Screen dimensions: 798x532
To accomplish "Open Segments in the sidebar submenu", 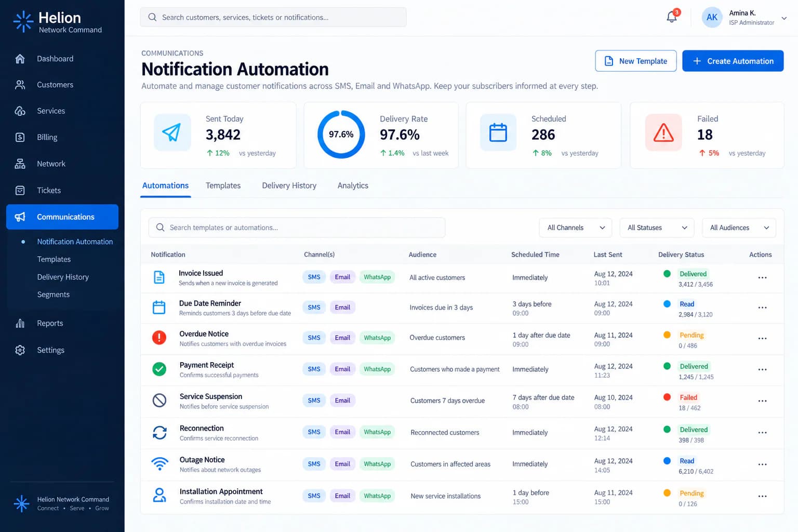I will (x=54, y=295).
